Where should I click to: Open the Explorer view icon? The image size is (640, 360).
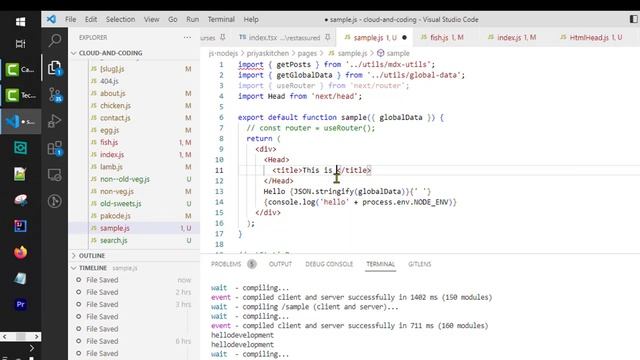(55, 68)
